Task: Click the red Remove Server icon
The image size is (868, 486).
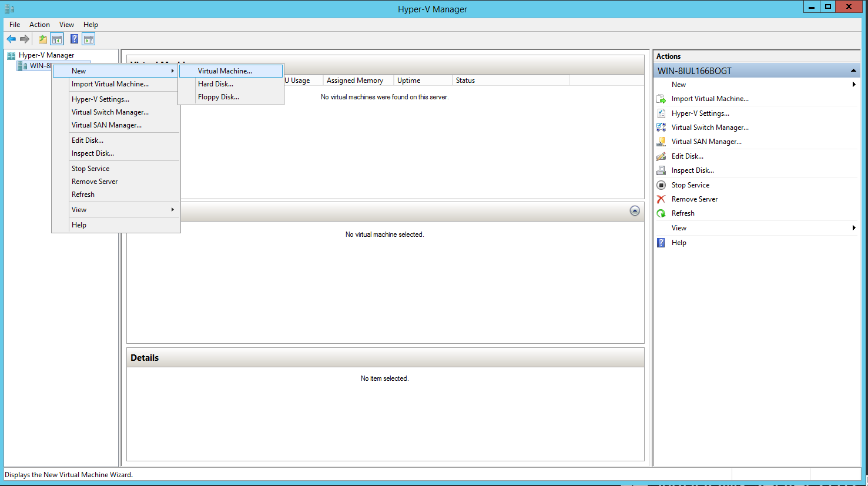Action: (x=661, y=199)
